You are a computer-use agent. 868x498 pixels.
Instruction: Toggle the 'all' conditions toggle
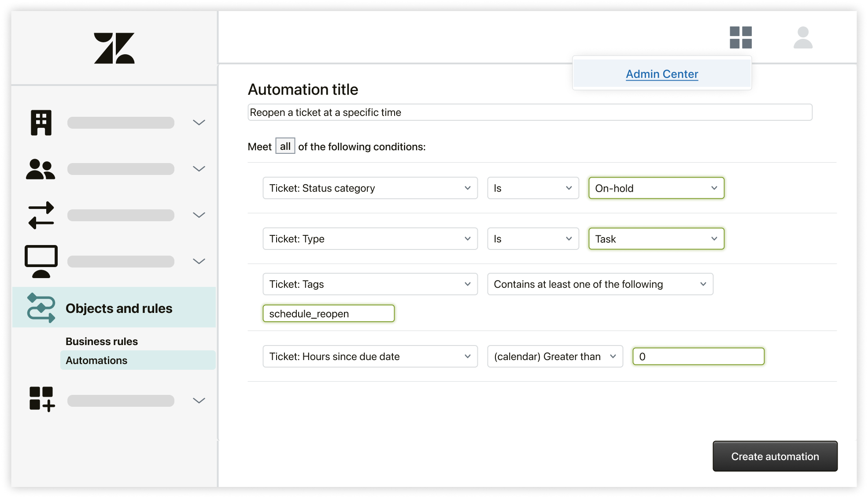(284, 146)
